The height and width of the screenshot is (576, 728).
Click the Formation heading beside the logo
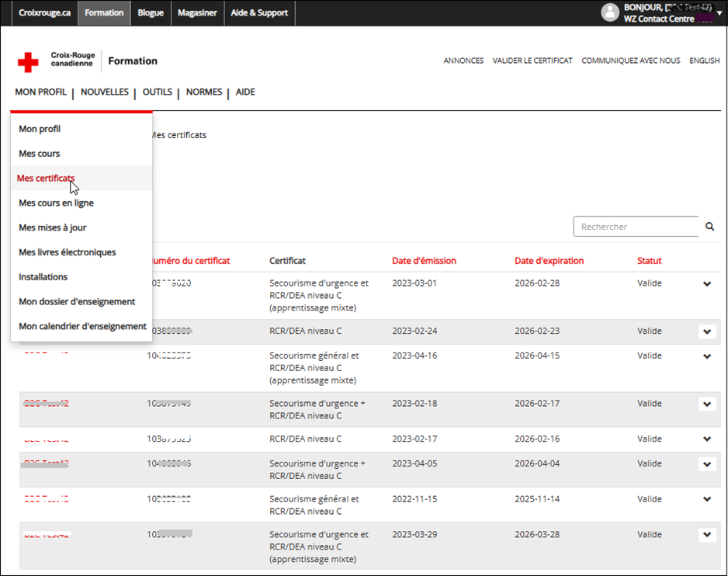point(133,61)
